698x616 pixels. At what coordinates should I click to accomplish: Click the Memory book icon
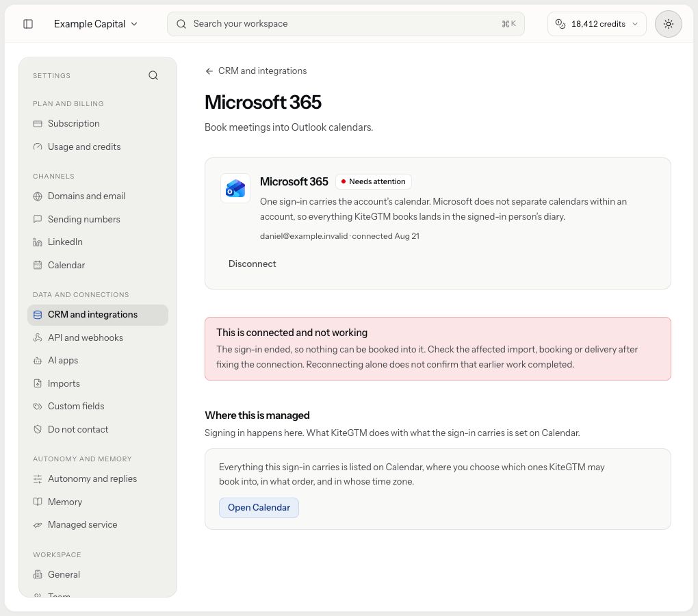point(38,502)
